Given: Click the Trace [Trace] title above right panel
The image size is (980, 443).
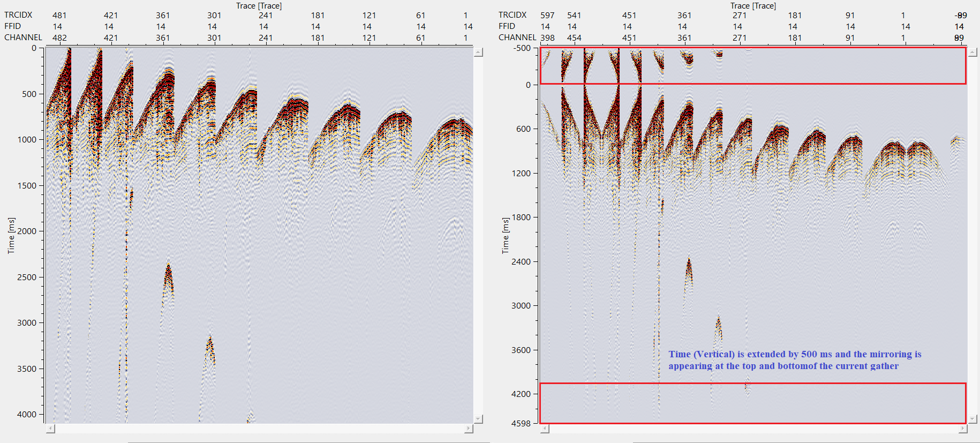Looking at the screenshot, I should [x=753, y=6].
